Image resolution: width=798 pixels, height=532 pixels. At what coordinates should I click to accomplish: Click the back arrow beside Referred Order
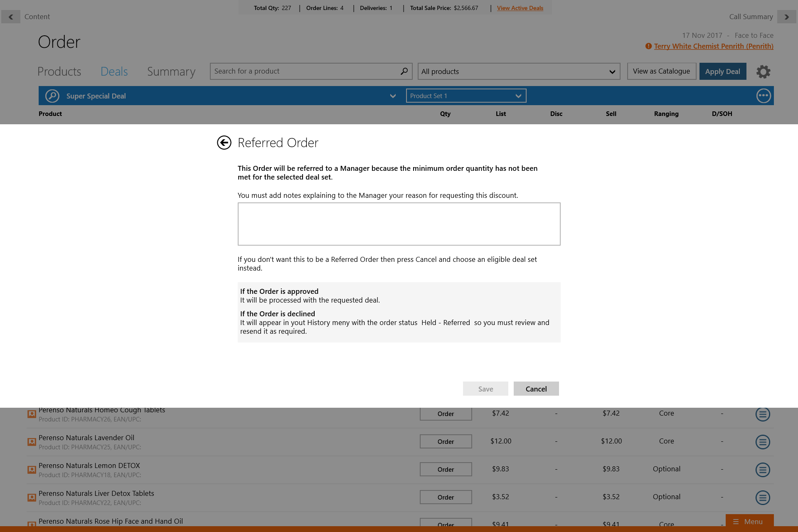point(224,143)
